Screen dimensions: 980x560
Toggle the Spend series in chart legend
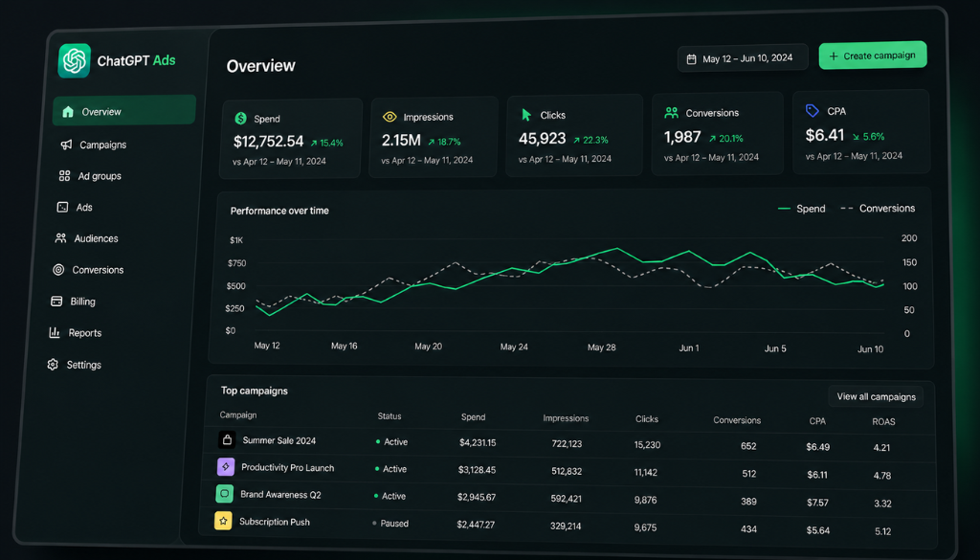point(802,209)
